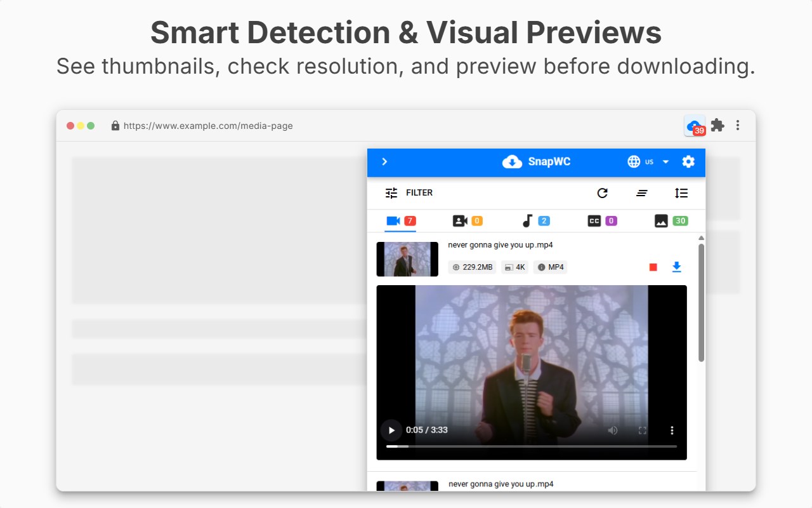Screen dimensions: 812x508
Task: Seek on the video progress bar
Action: click(x=532, y=446)
